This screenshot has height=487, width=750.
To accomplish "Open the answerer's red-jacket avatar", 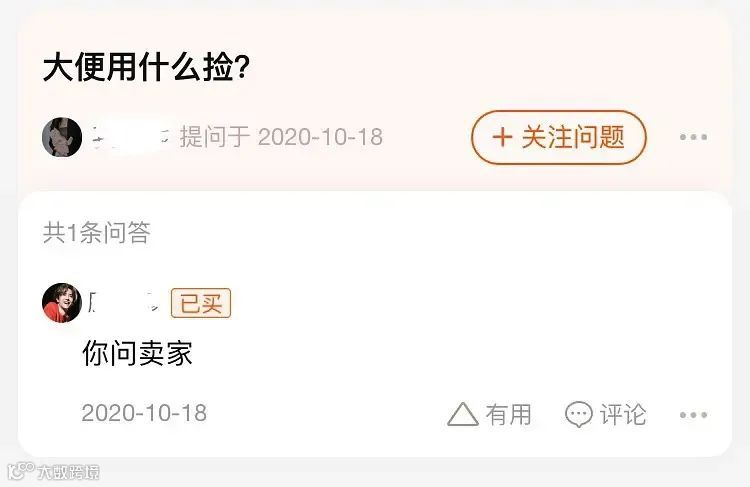I will [x=62, y=303].
